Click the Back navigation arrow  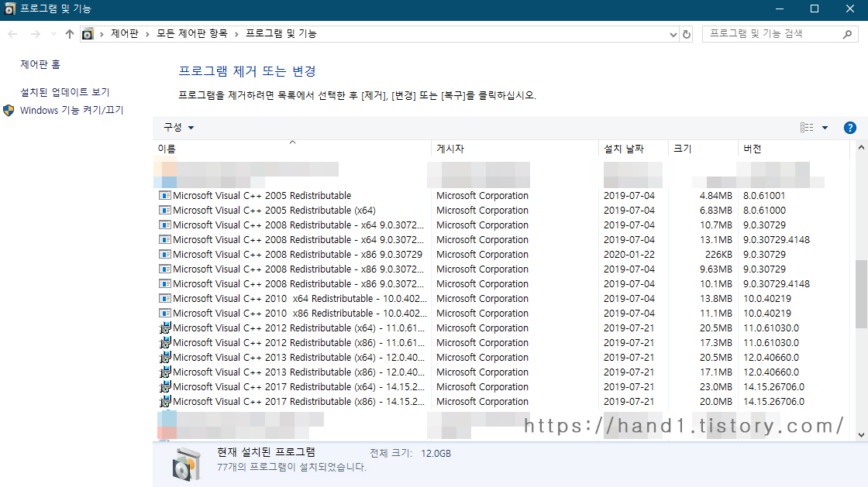pyautogui.click(x=12, y=34)
